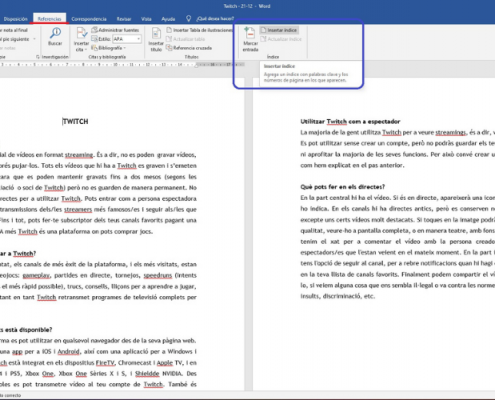
Task: Click Insertar índice in the ribbon
Action: click(279, 30)
